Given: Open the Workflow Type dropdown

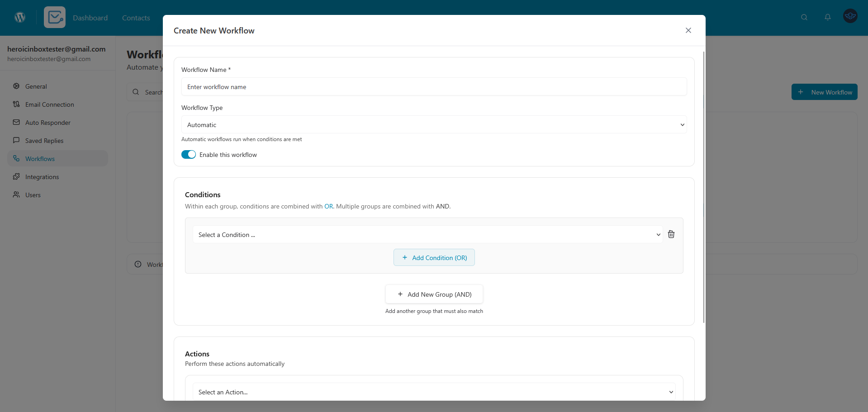Looking at the screenshot, I should click(434, 125).
